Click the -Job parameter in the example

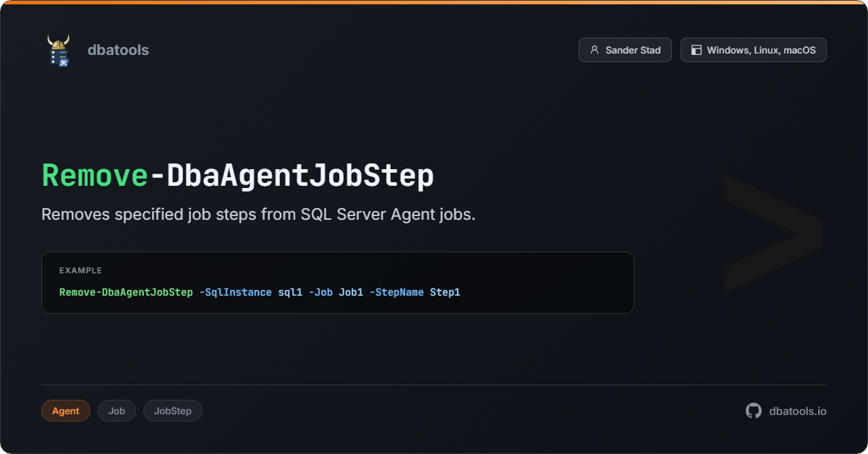[x=320, y=292]
